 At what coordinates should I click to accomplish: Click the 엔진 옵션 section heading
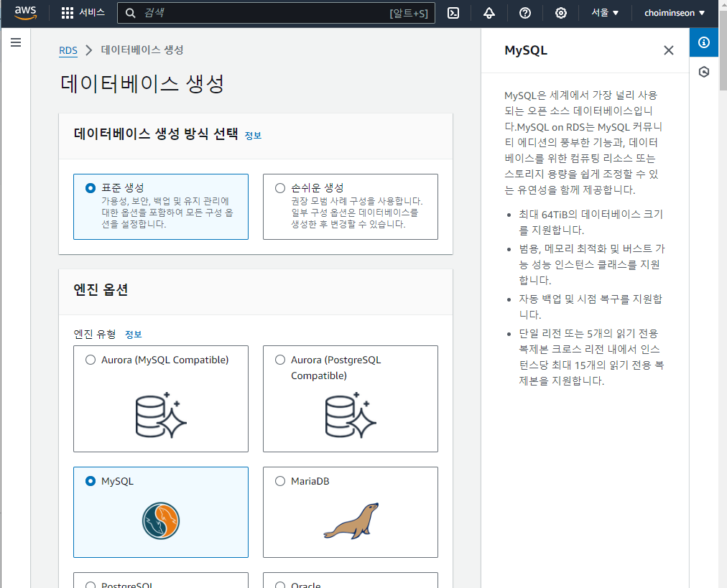[101, 289]
